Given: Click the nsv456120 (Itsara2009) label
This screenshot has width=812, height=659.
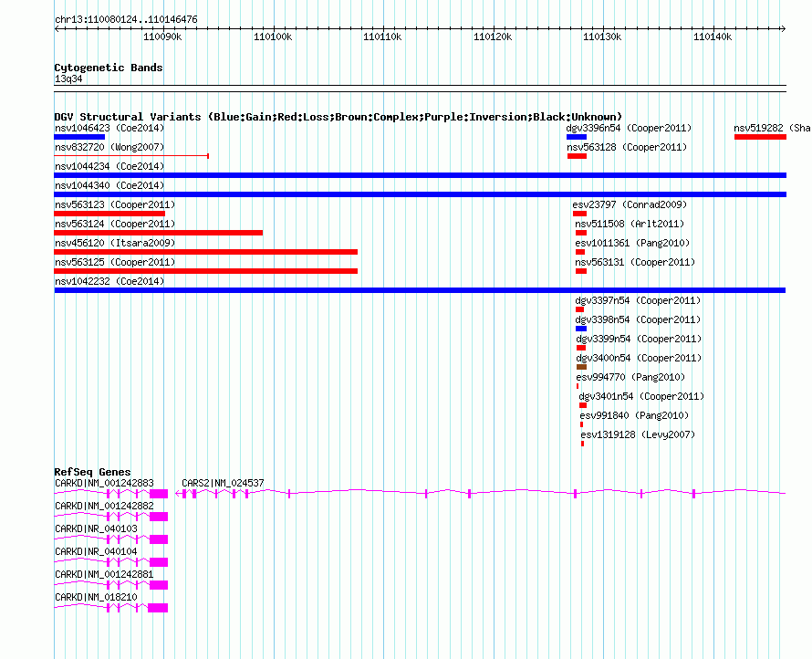Looking at the screenshot, I should [x=115, y=243].
